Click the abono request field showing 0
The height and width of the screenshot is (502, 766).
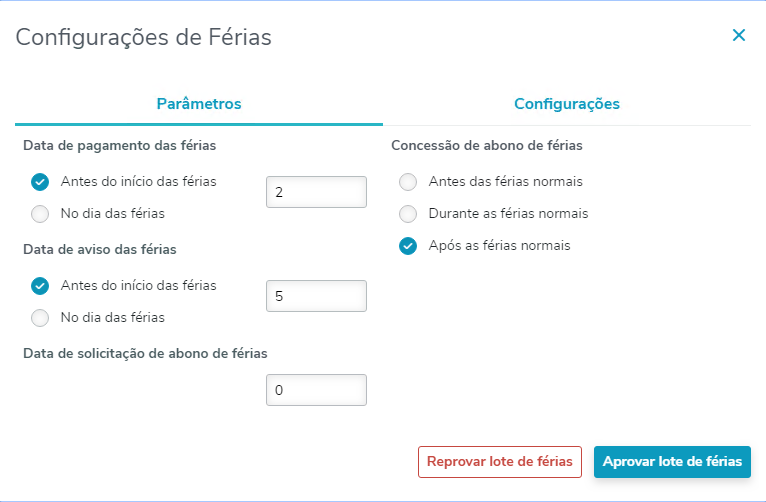pos(316,390)
